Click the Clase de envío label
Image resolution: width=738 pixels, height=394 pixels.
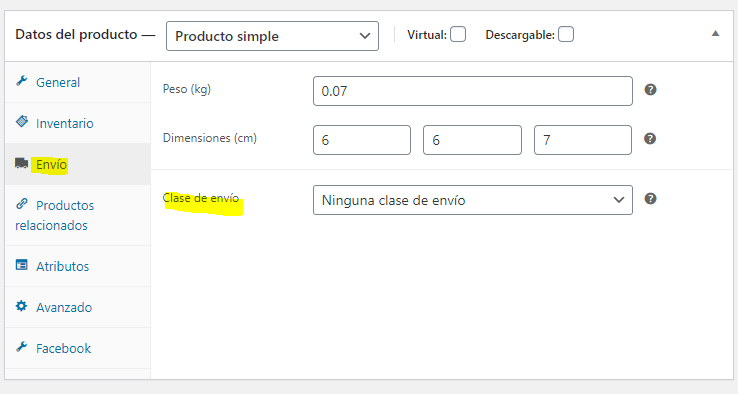coord(201,198)
